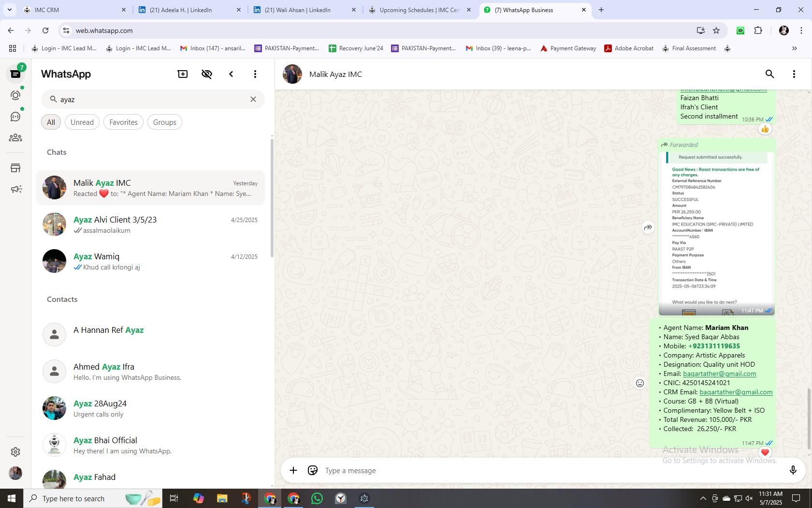Open the business Catalog storefront icon
The image size is (812, 508).
[x=15, y=168]
